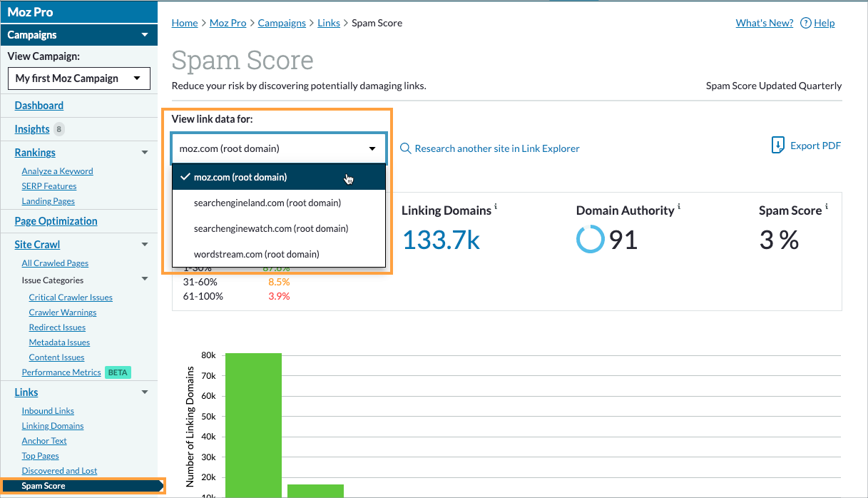Open the My first Moz Campaign selector

(78, 78)
